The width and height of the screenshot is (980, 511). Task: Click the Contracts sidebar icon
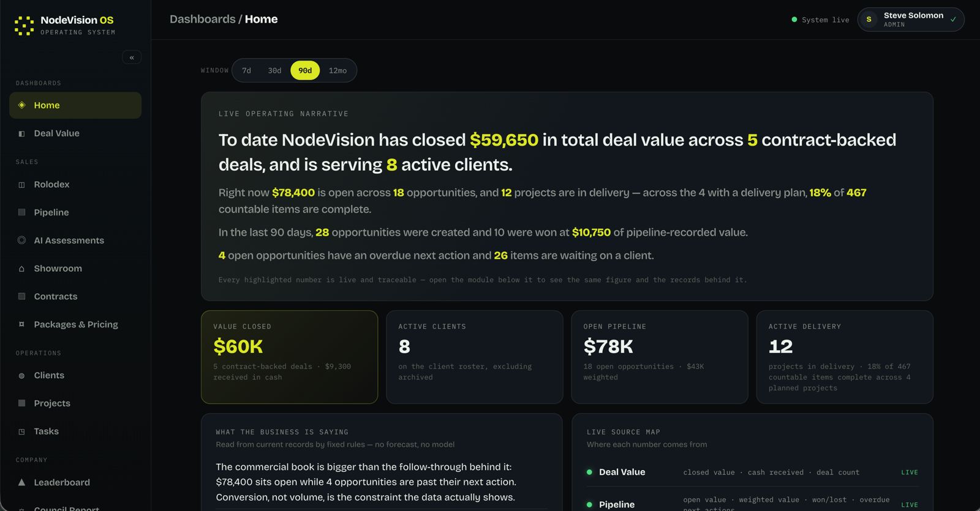point(22,296)
